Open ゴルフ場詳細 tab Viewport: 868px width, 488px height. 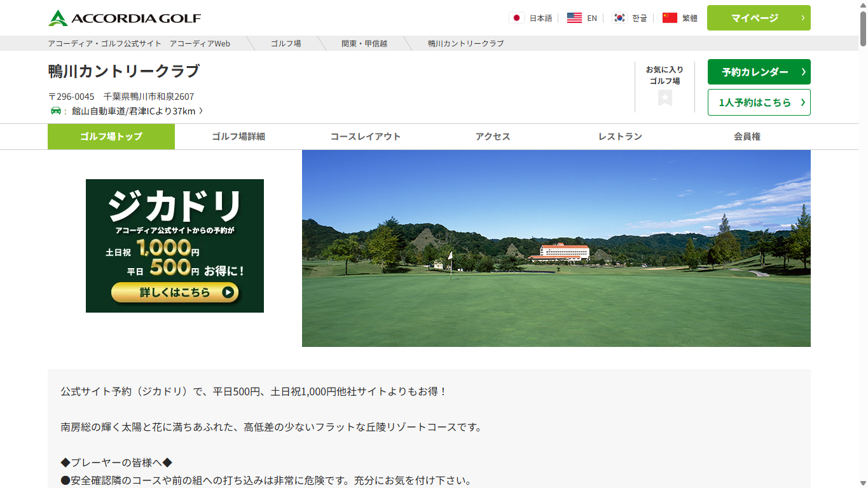(x=238, y=137)
